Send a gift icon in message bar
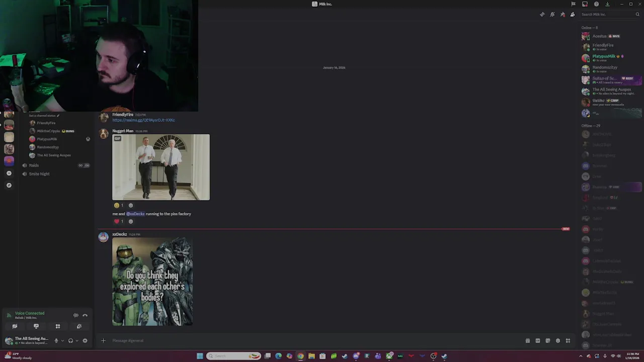Image resolution: width=644 pixels, height=362 pixels. (527, 341)
